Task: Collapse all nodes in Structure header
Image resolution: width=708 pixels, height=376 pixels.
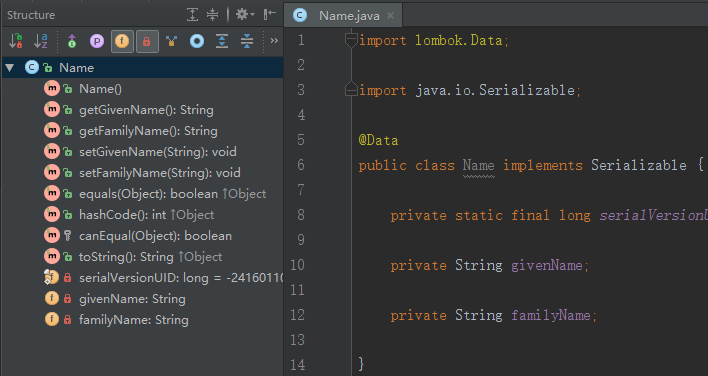Action: coord(212,14)
